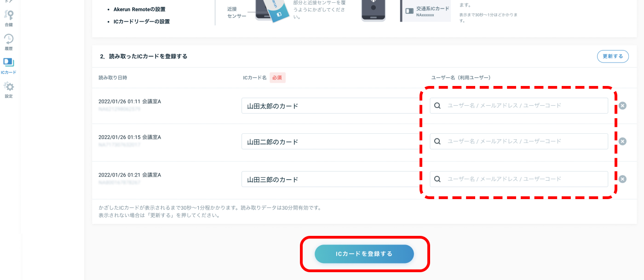
Task: Focus user name field for 山田三郎のカード
Action: (x=519, y=179)
